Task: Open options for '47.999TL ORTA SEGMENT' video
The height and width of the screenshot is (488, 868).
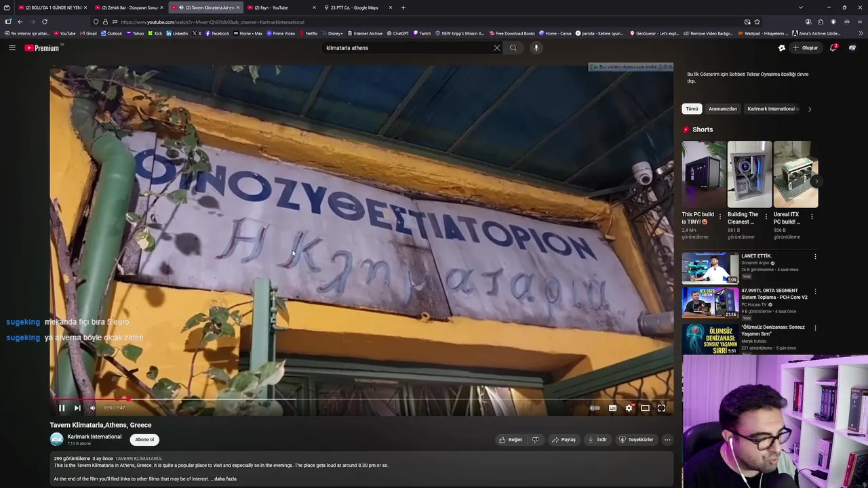Action: (x=815, y=292)
